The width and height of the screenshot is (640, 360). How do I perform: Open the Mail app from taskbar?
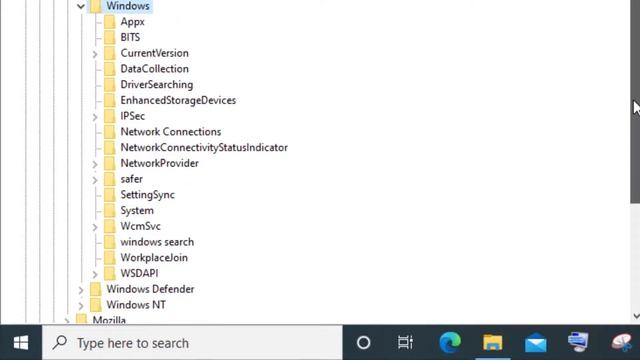coord(536,342)
